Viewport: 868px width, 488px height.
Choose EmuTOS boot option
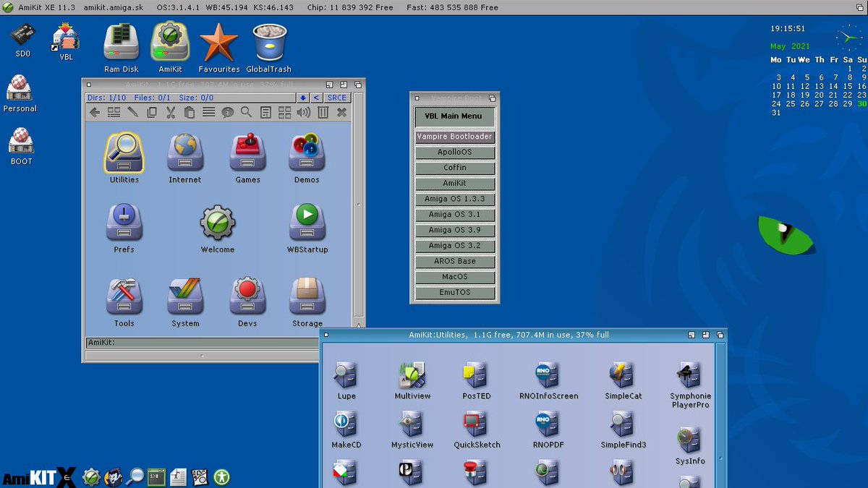pos(455,293)
